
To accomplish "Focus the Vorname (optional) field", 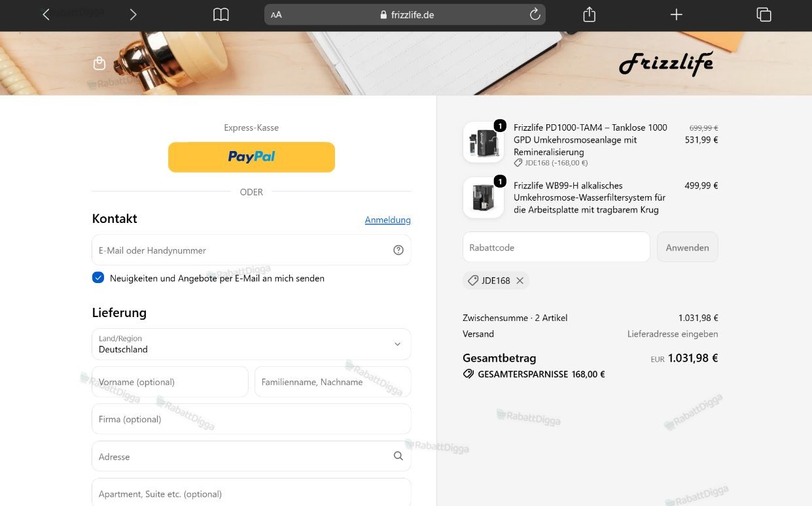I will [x=170, y=382].
